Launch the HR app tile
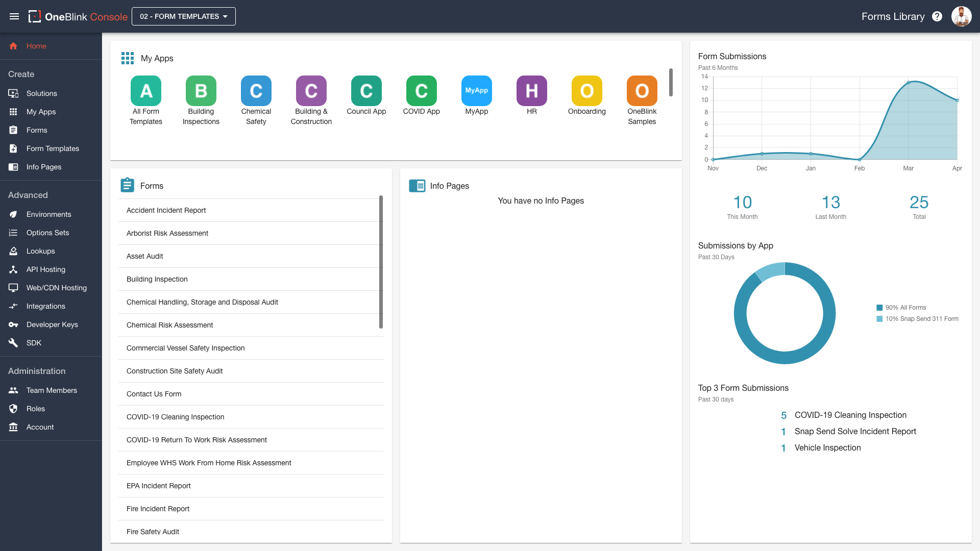Image resolution: width=980 pixels, height=551 pixels. pyautogui.click(x=531, y=91)
